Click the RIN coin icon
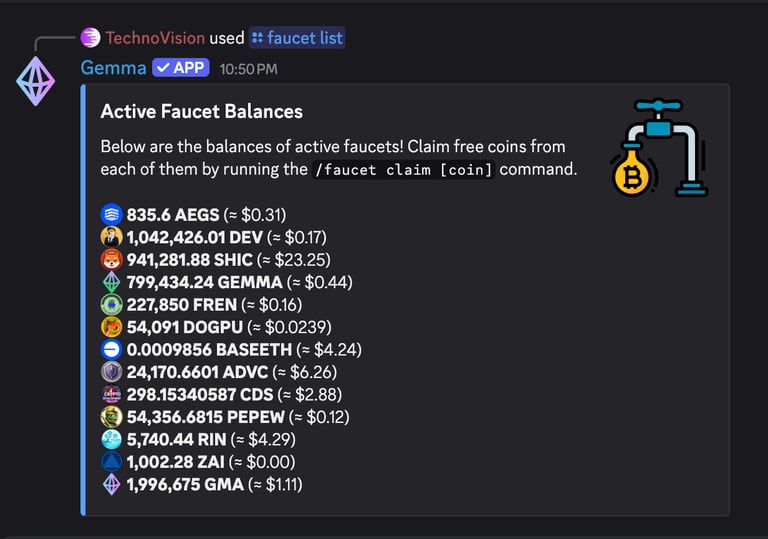768x539 pixels. (x=111, y=440)
